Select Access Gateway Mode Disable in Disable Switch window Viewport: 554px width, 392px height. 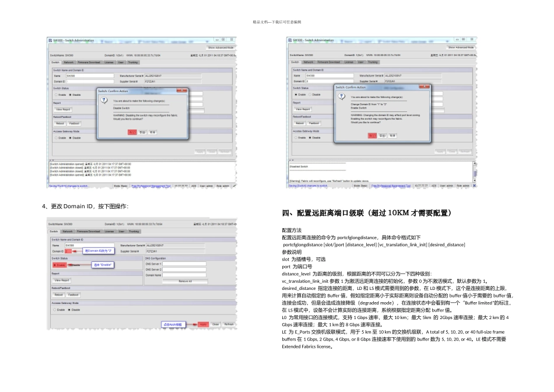[71, 138]
